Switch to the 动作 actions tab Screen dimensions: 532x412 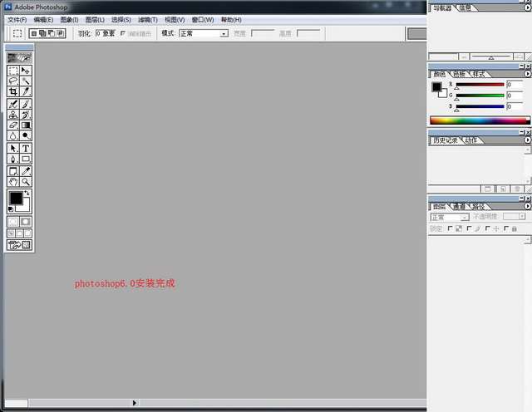tap(471, 140)
